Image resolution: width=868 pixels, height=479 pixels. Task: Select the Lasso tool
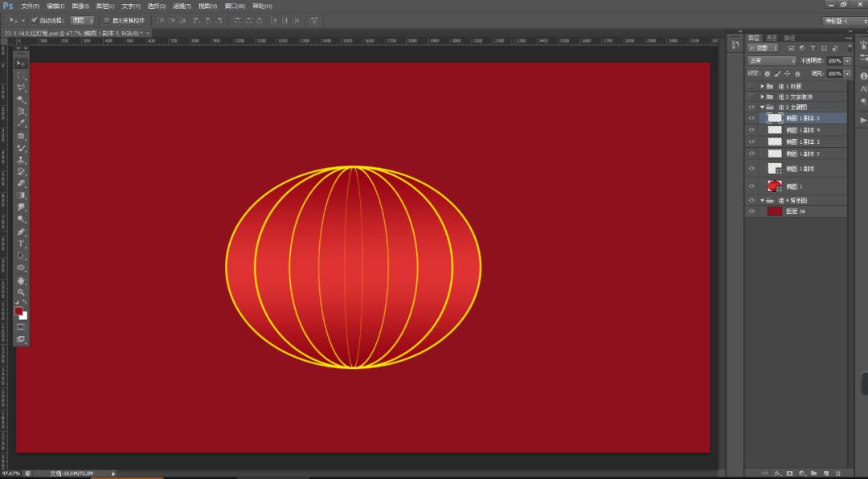click(x=22, y=88)
